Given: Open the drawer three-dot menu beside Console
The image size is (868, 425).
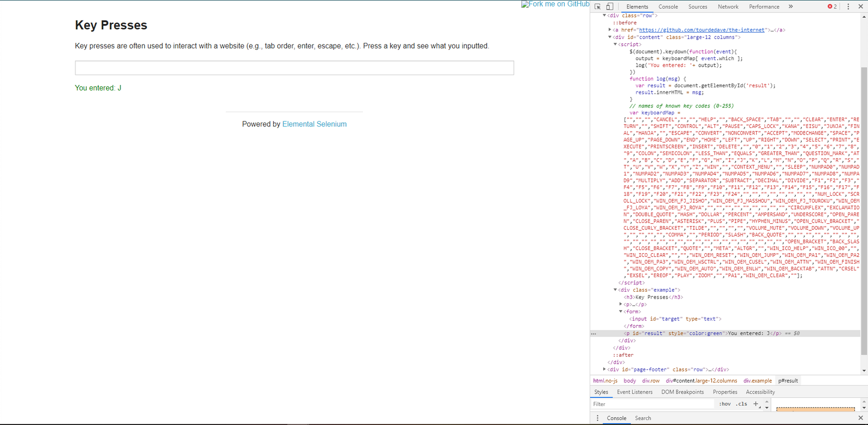Looking at the screenshot, I should pyautogui.click(x=598, y=418).
